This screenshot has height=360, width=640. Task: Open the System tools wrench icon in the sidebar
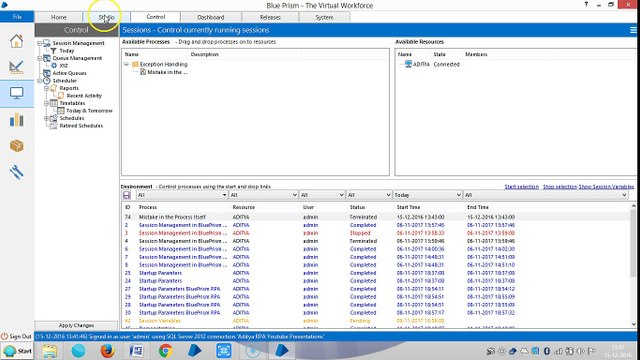click(x=16, y=172)
